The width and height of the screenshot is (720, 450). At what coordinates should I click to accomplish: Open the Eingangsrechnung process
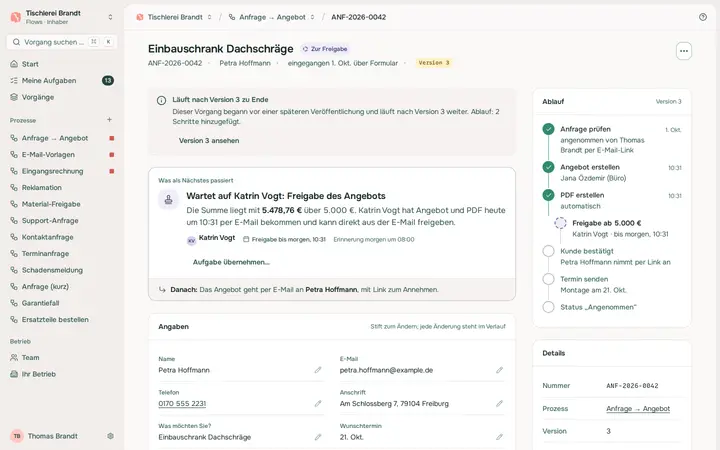[62, 171]
